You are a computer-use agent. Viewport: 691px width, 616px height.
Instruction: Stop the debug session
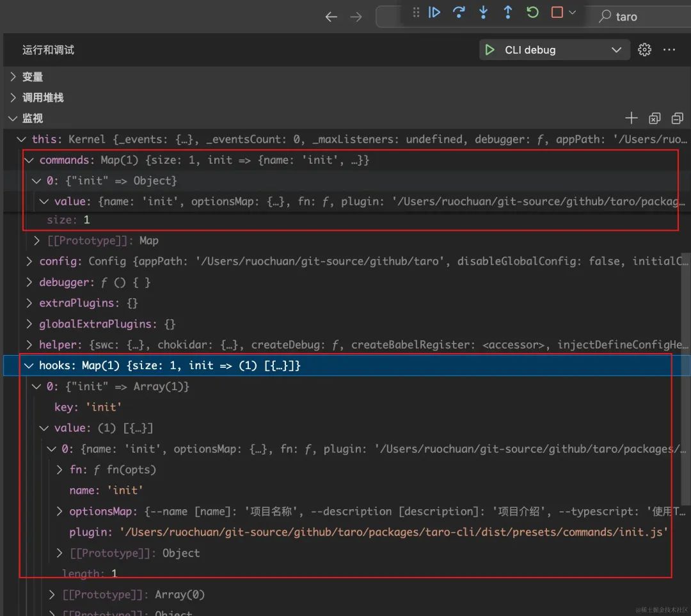557,12
